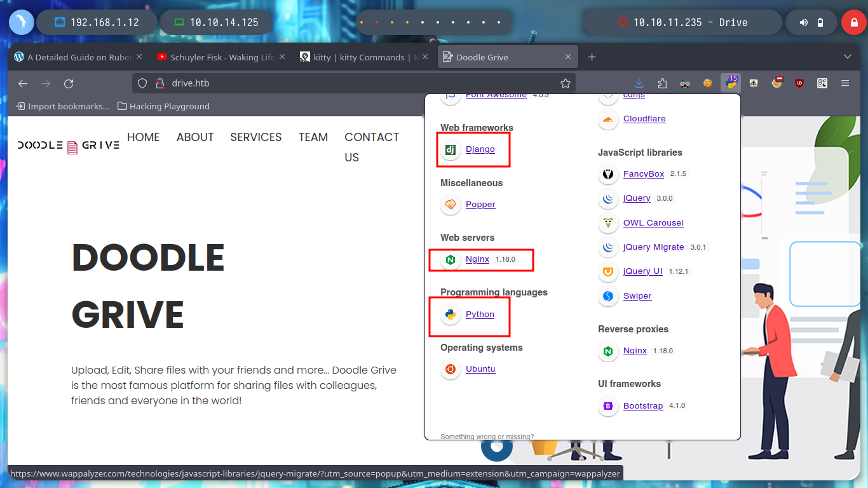Open SERVICES in site navigation
Screen dimensions: 868x488
tap(256, 137)
